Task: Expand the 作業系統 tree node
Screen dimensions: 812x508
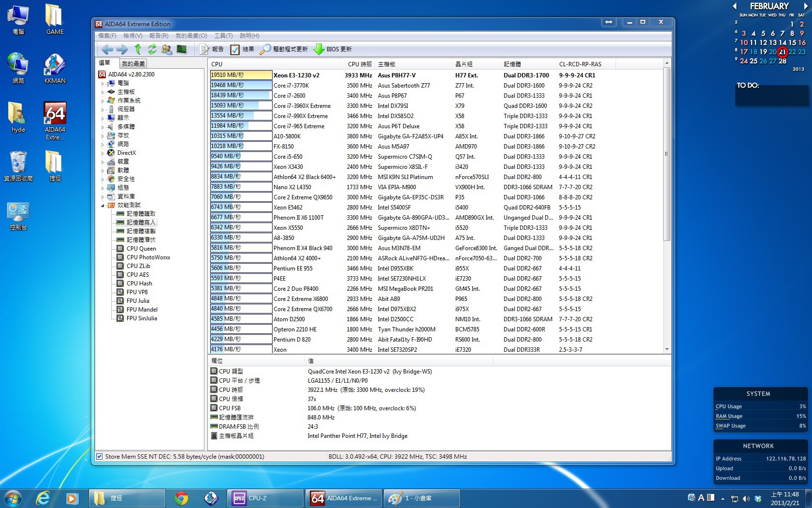Action: pyautogui.click(x=102, y=101)
